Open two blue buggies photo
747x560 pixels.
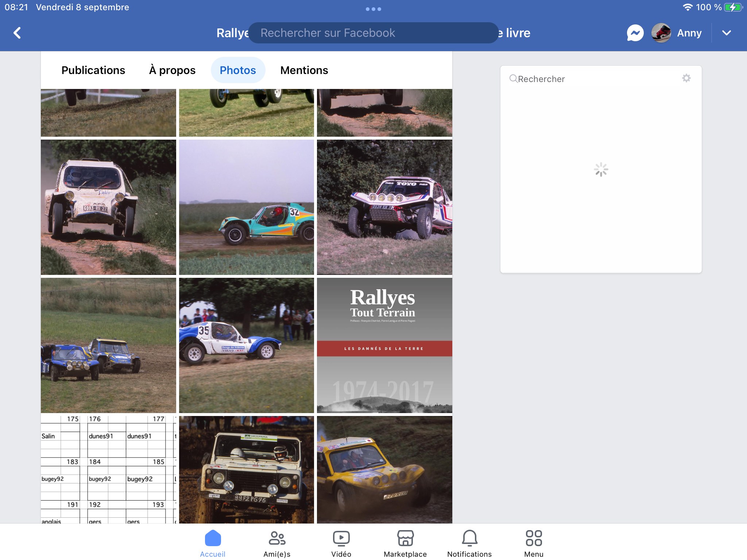tap(108, 345)
